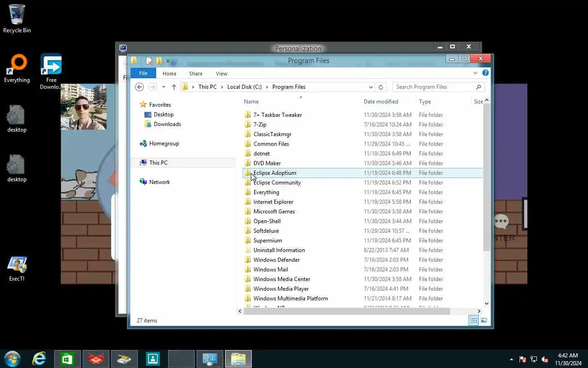Click the Action Center flag tray icon
Screen dimensions: 588x368
tap(523, 359)
